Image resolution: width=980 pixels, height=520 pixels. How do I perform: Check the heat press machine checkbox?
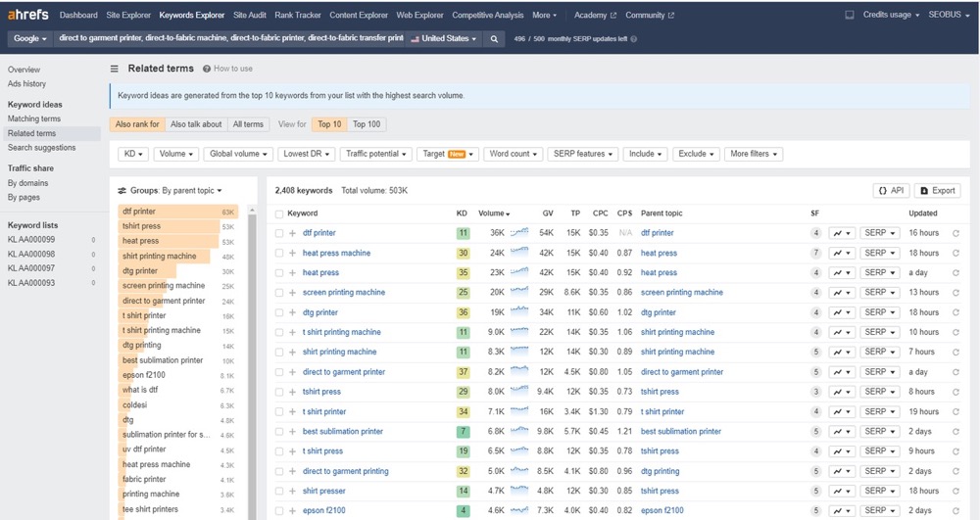pos(279,254)
